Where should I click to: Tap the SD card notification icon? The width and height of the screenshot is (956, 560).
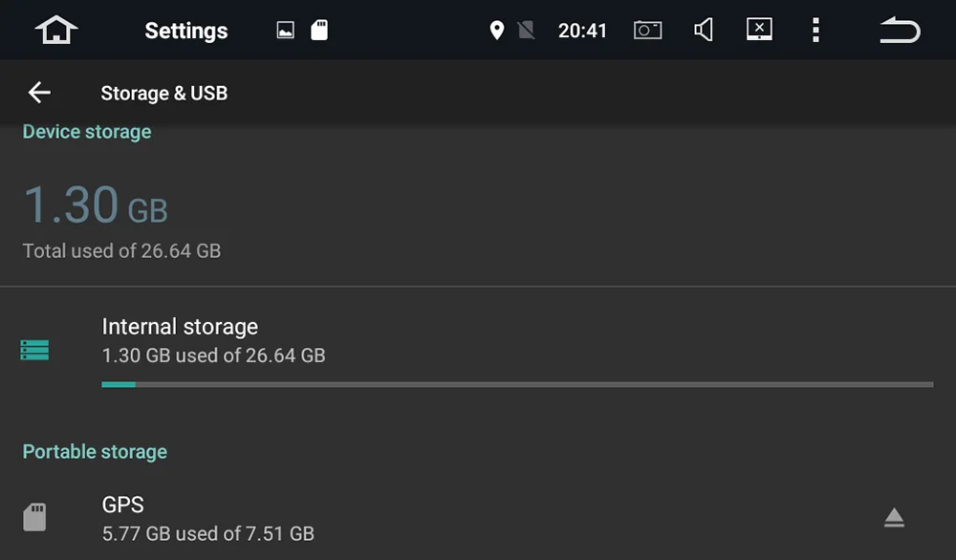(x=319, y=30)
